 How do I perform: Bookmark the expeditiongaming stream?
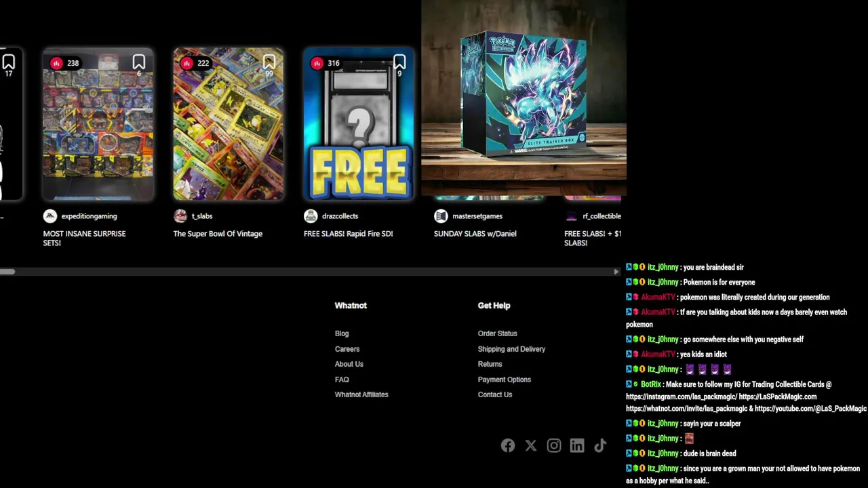pyautogui.click(x=139, y=62)
